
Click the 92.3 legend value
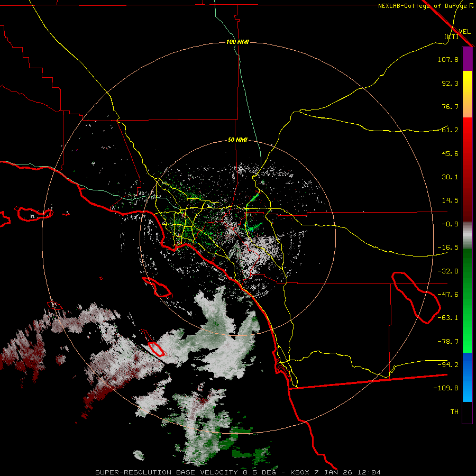point(450,83)
